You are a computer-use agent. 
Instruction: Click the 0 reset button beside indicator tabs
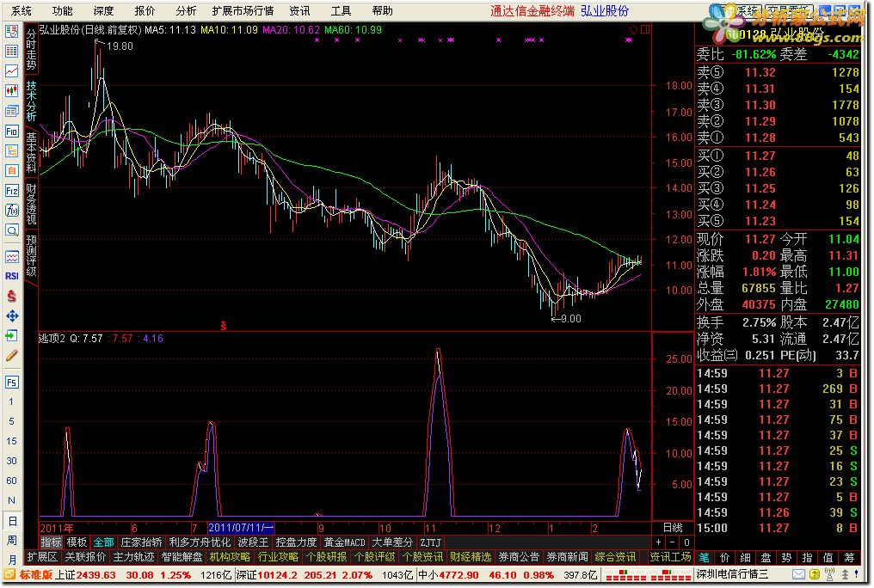686,542
